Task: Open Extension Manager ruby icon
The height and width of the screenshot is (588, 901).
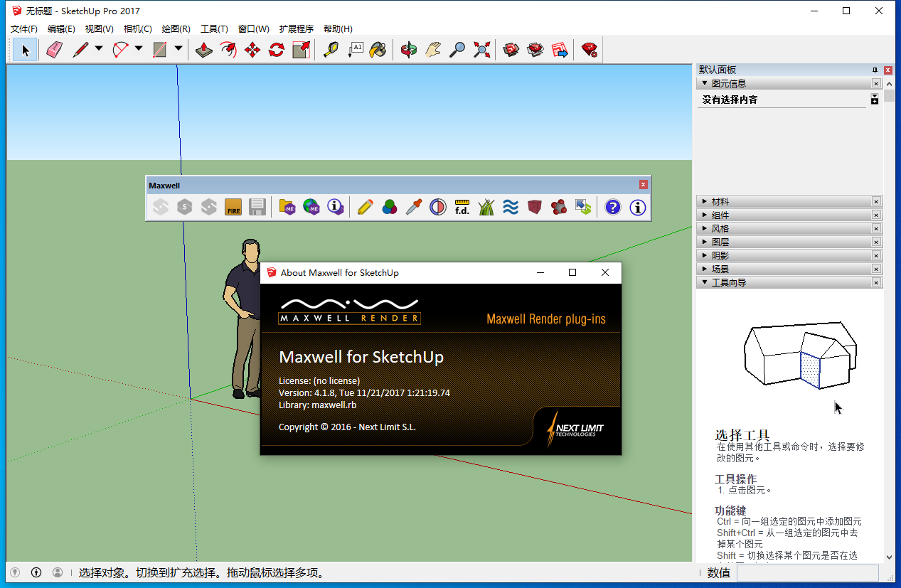Action: tap(590, 50)
